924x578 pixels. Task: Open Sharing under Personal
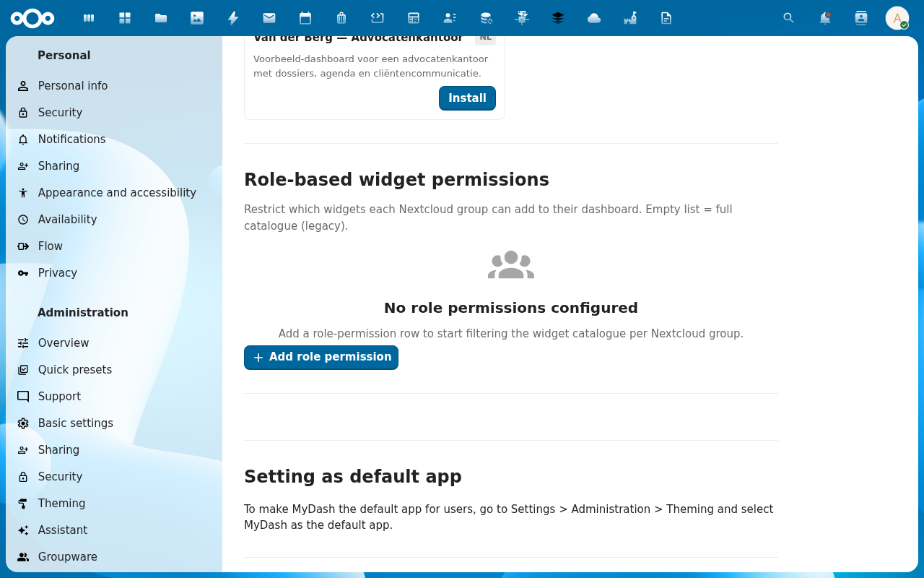[x=114, y=166]
